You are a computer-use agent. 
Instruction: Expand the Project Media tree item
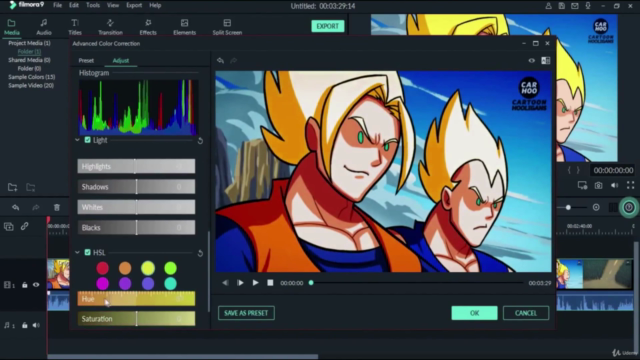[29, 43]
